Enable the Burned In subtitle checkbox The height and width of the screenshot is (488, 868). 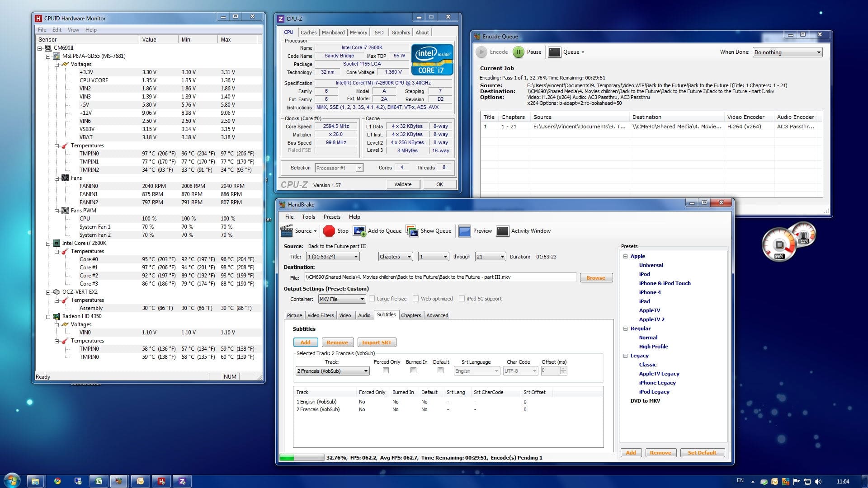(413, 371)
